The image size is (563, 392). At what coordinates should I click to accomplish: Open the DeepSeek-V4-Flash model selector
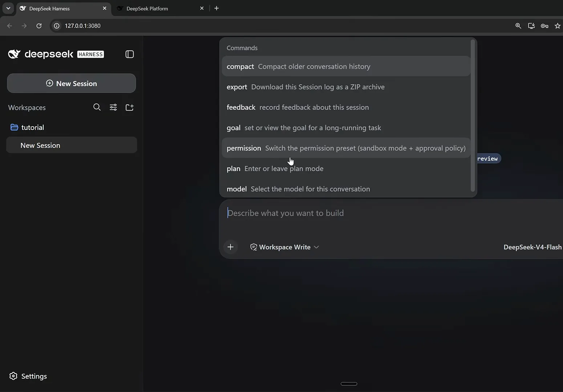532,247
